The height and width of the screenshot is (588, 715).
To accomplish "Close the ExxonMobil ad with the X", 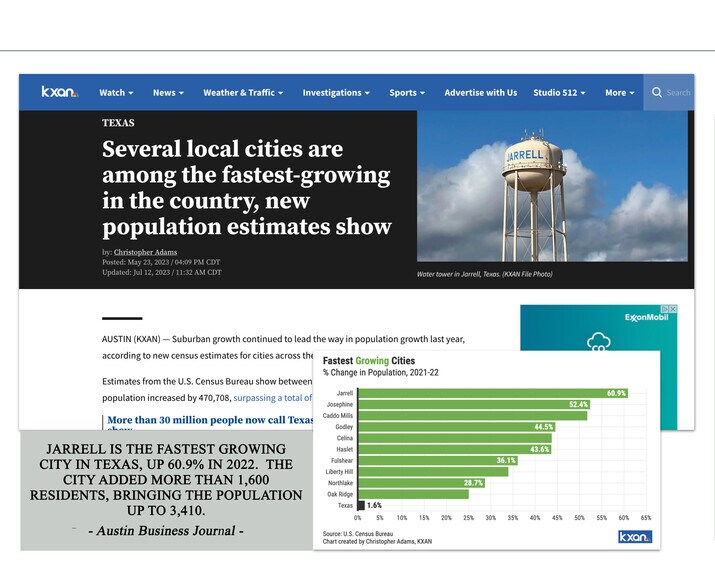I will [x=673, y=310].
